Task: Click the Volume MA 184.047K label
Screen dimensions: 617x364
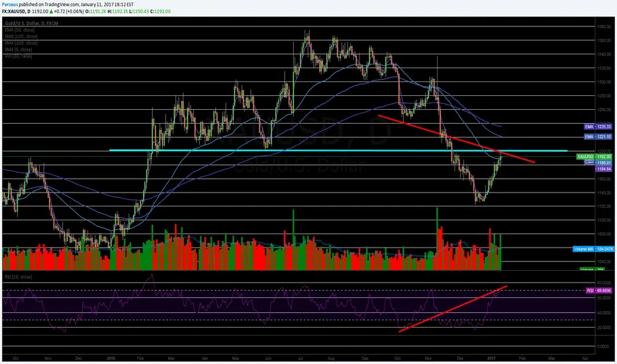Action: [x=593, y=249]
